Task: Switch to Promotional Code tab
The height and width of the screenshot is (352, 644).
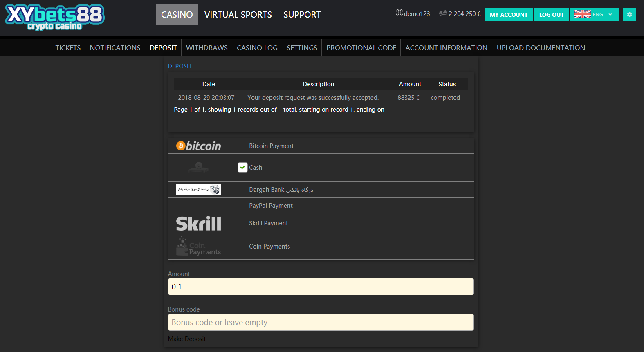Action: 361,48
